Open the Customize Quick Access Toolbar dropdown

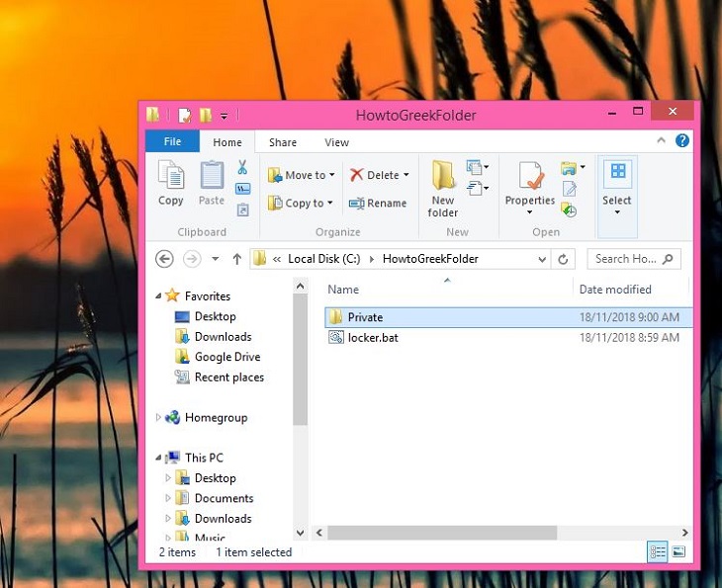tap(224, 116)
